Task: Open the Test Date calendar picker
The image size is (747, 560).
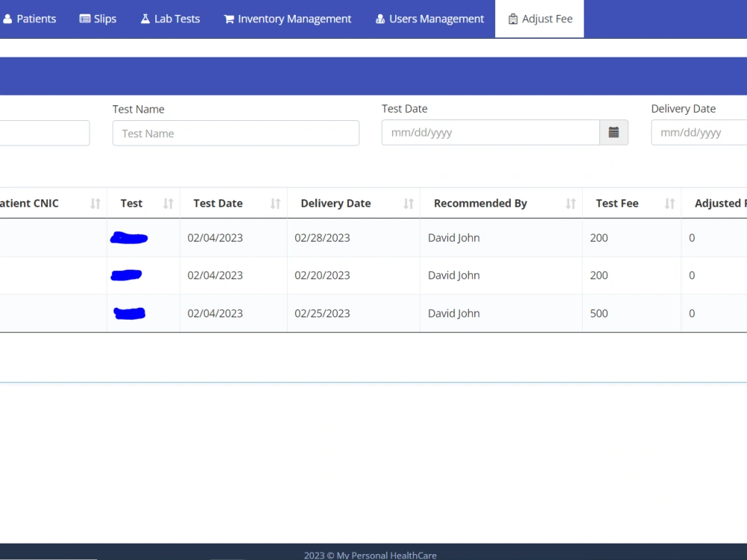Action: click(x=613, y=132)
